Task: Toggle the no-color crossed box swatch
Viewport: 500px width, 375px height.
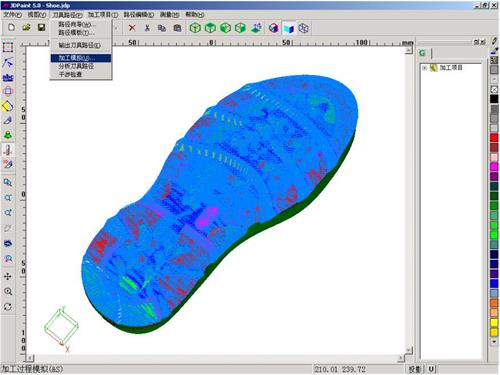Action: [494, 89]
